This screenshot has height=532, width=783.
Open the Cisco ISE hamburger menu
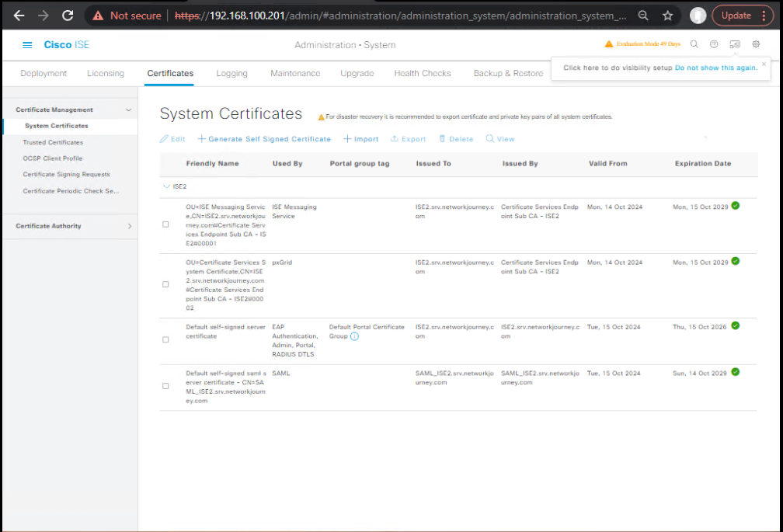[27, 45]
